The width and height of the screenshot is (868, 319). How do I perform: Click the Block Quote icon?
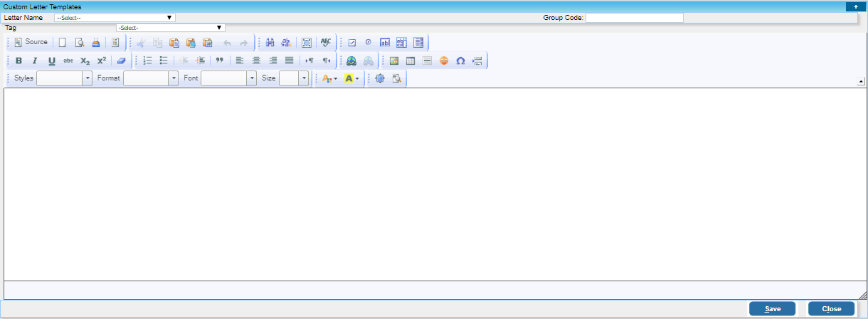(x=219, y=61)
